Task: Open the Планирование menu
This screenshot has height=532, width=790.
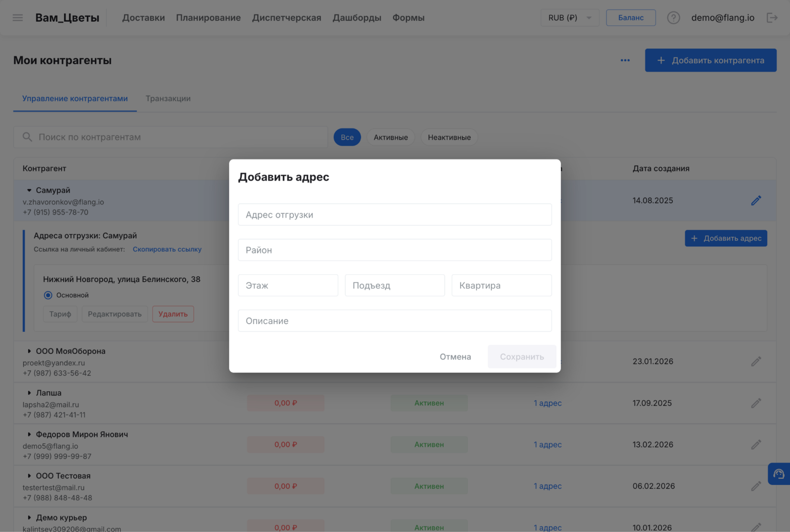Action: tap(208, 17)
